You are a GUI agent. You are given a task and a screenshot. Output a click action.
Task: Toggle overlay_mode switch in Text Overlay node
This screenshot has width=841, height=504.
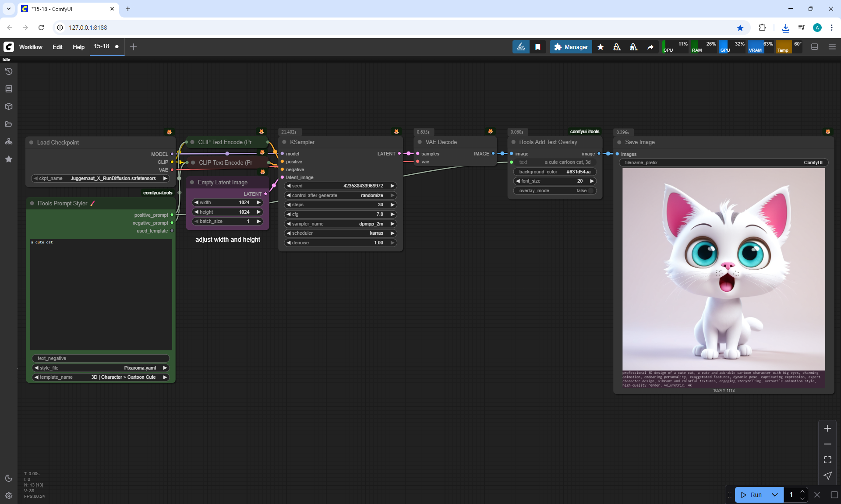point(590,190)
